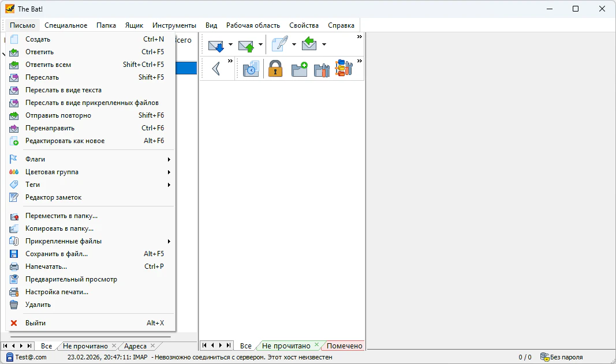The height and width of the screenshot is (364, 616).
Task: Choose Сохранить в файл... menu entry
Action: (x=57, y=254)
